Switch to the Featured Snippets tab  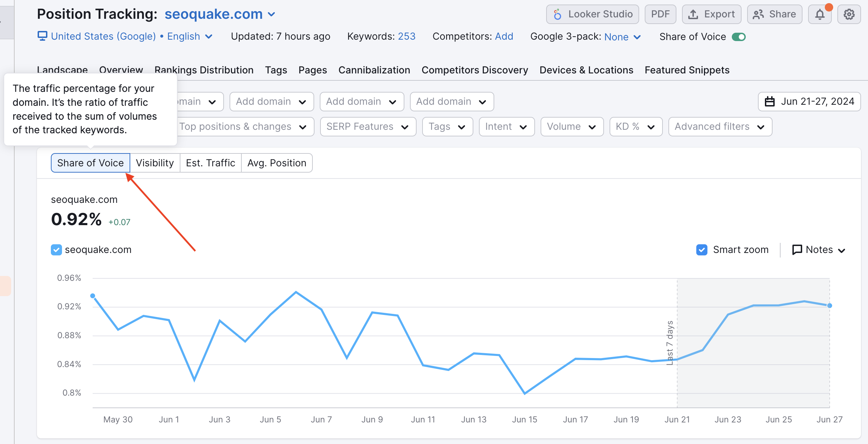[x=687, y=70]
